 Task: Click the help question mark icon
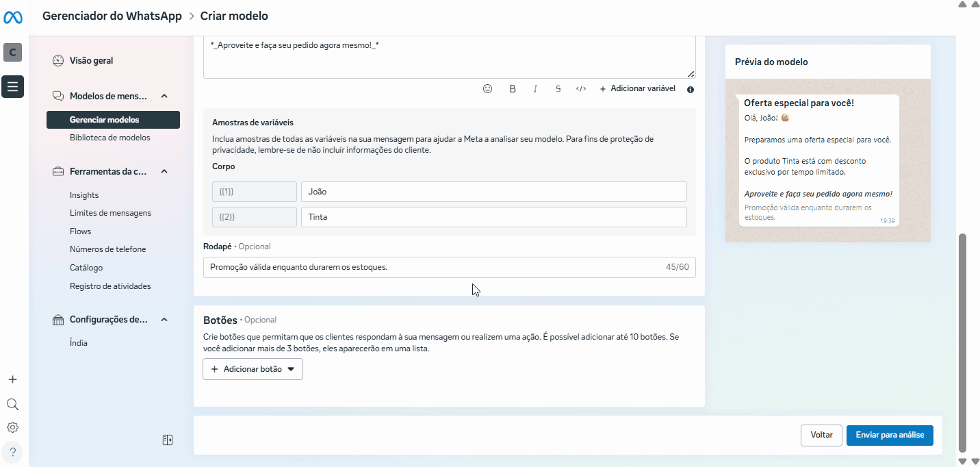pyautogui.click(x=12, y=452)
